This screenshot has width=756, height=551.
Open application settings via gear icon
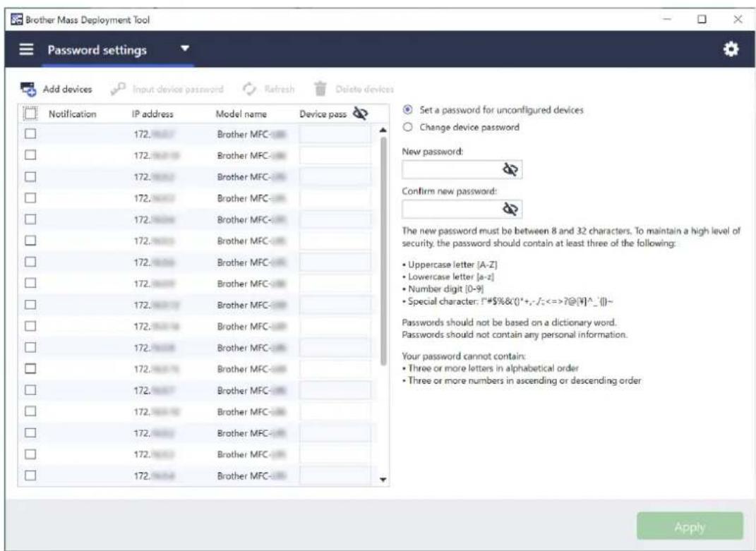(731, 49)
